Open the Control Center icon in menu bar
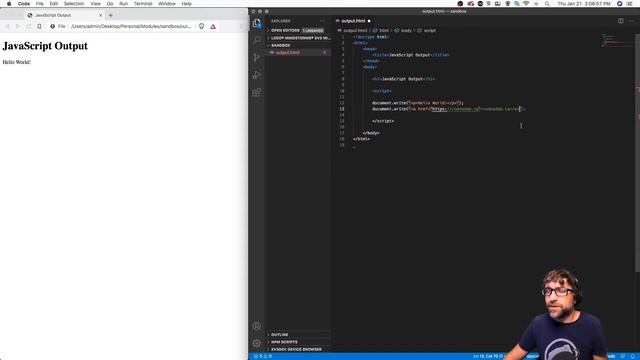640x360 pixels. point(629,4)
